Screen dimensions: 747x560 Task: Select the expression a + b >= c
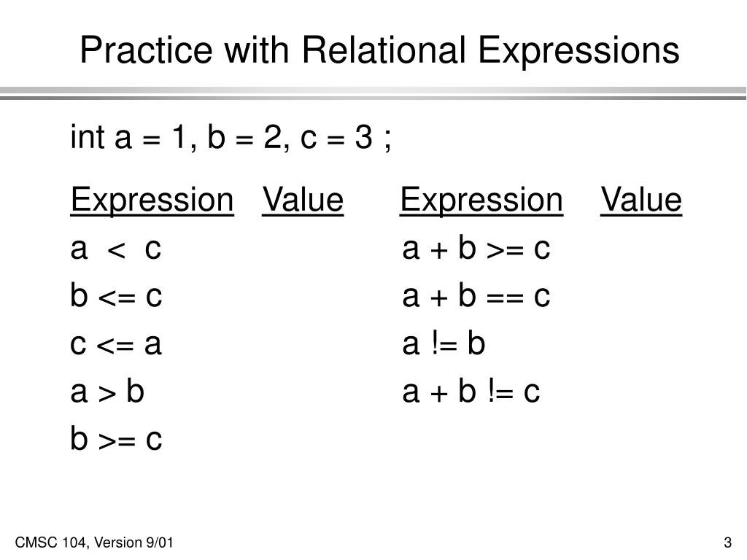pyautogui.click(x=476, y=249)
